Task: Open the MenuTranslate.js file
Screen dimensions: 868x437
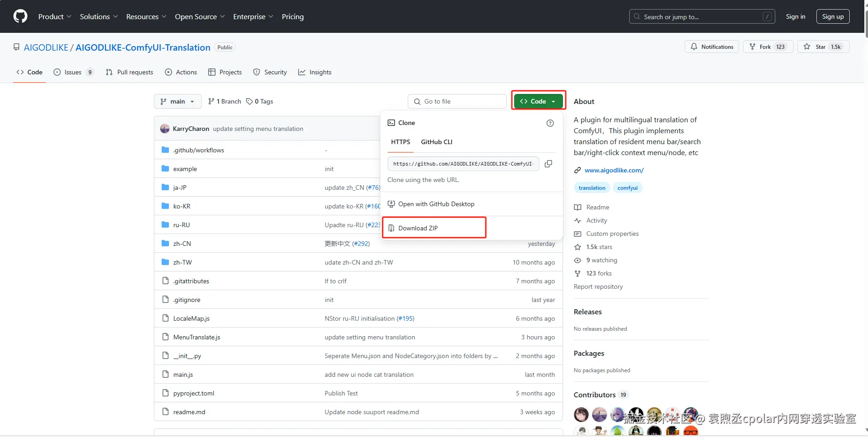Action: point(197,337)
